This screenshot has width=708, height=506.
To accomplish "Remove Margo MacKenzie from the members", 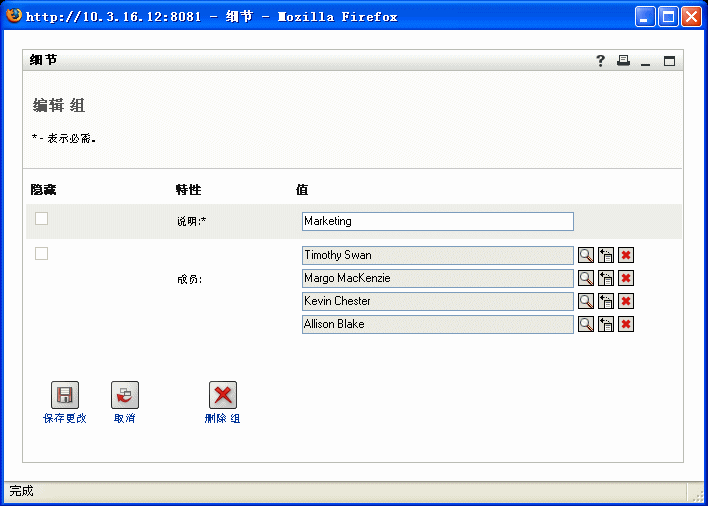I will (x=626, y=278).
